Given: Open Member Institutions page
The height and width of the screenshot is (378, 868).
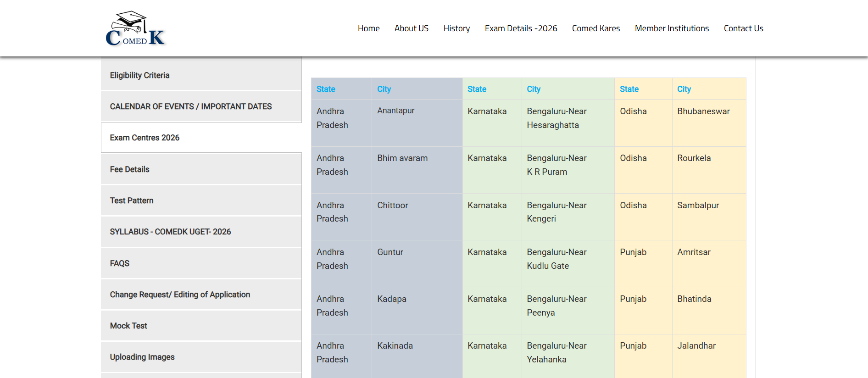Looking at the screenshot, I should coord(672,28).
